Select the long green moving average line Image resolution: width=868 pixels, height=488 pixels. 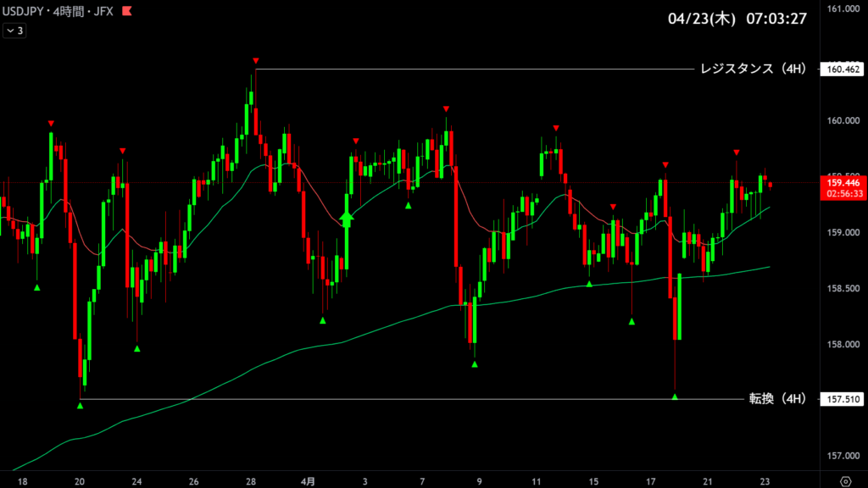click(339, 343)
